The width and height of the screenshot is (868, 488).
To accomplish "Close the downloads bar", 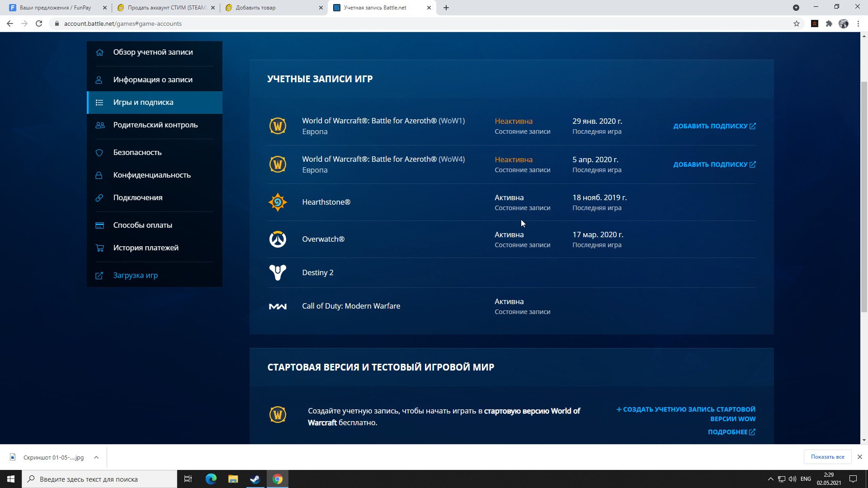I will point(860,457).
